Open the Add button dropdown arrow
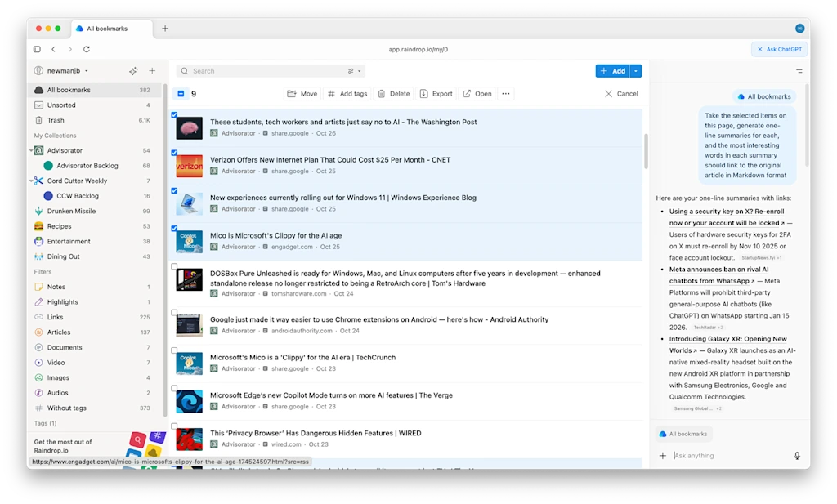 (636, 70)
